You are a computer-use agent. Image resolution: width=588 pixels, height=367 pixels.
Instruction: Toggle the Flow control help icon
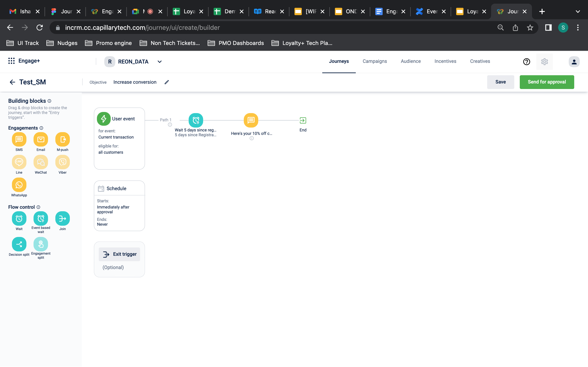point(39,207)
